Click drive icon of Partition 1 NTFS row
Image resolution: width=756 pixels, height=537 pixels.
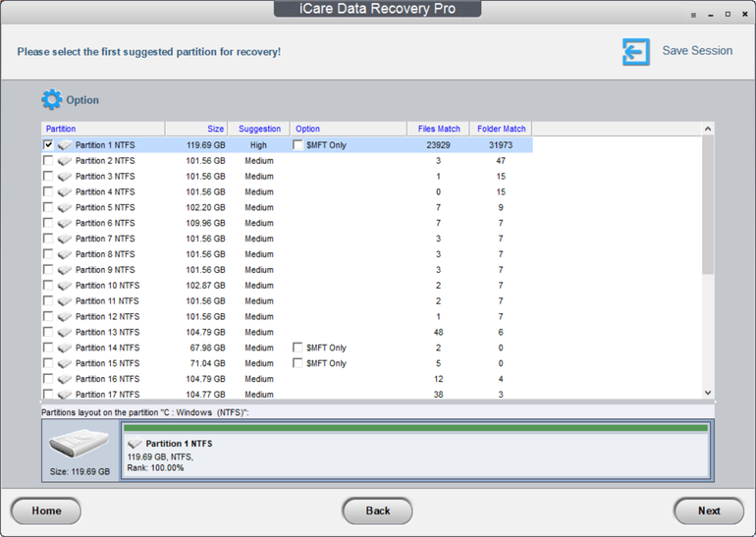point(65,145)
